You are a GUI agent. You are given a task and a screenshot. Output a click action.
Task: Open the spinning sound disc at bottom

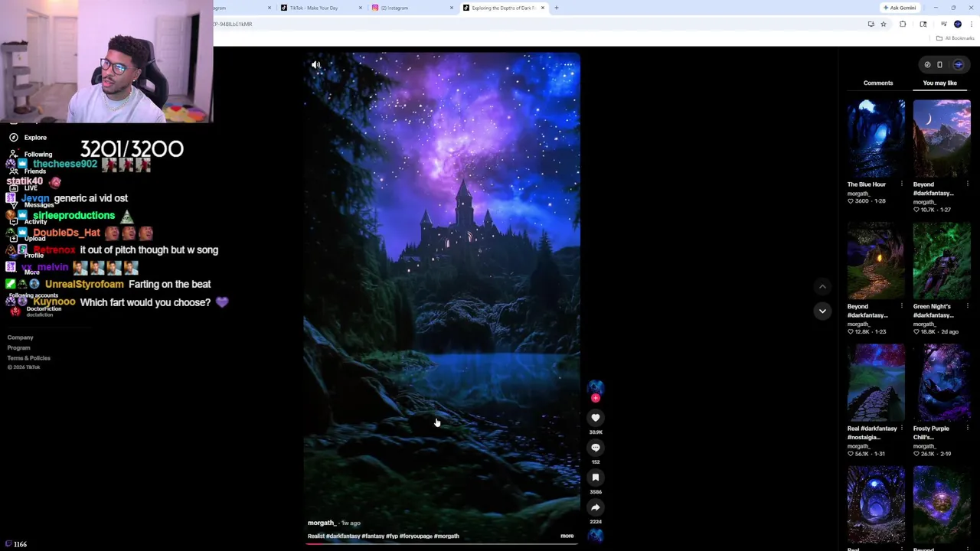click(596, 535)
